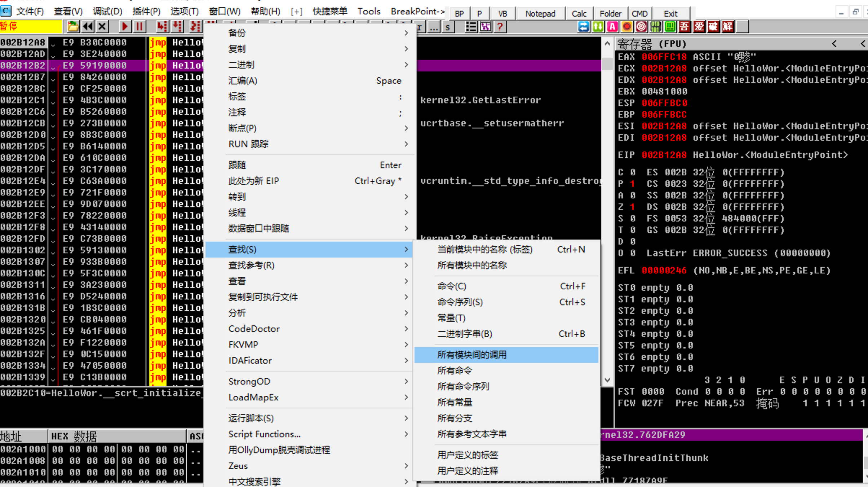Click the purple appearance grid icon

click(x=486, y=27)
